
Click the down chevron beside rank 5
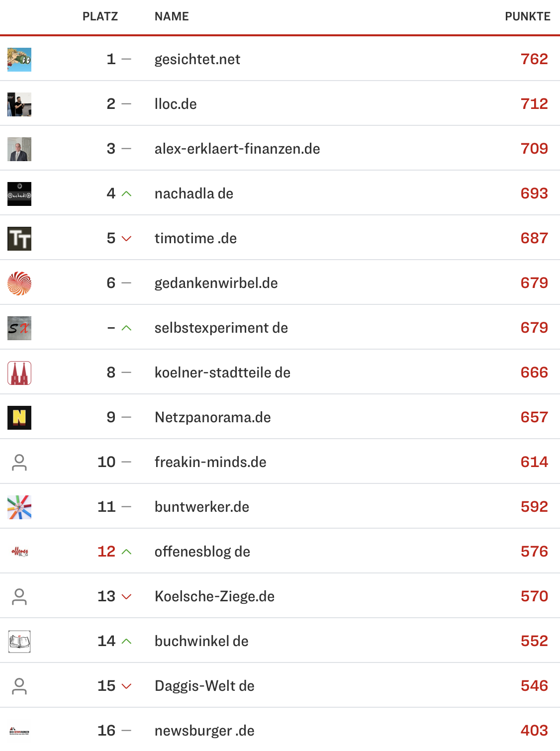(127, 239)
